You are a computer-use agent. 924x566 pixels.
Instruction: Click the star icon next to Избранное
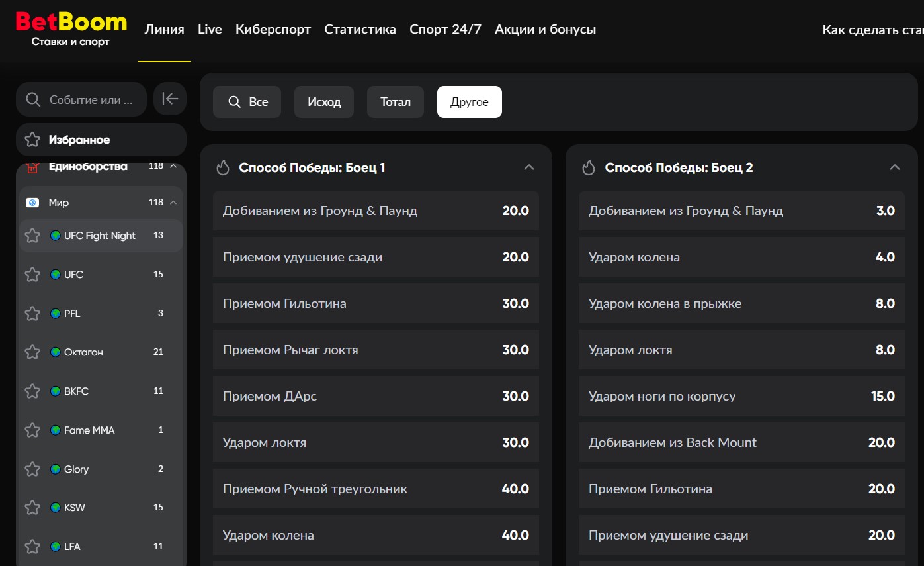[x=32, y=140]
